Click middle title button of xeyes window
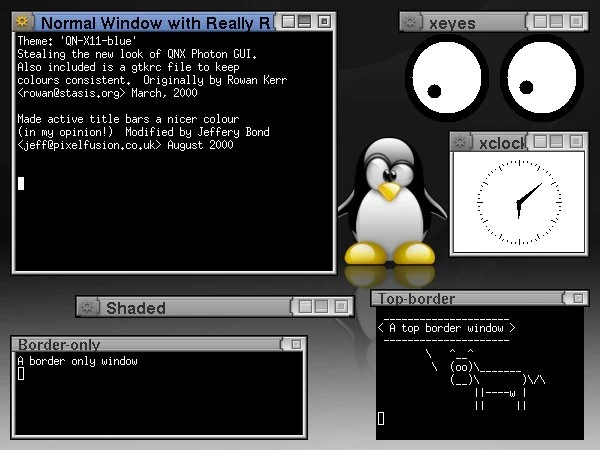 tap(556, 21)
